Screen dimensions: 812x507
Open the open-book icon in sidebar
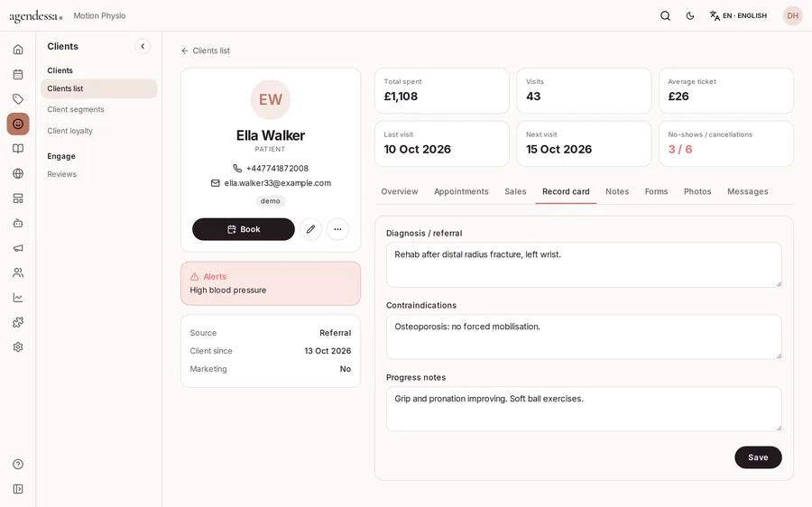pos(18,149)
